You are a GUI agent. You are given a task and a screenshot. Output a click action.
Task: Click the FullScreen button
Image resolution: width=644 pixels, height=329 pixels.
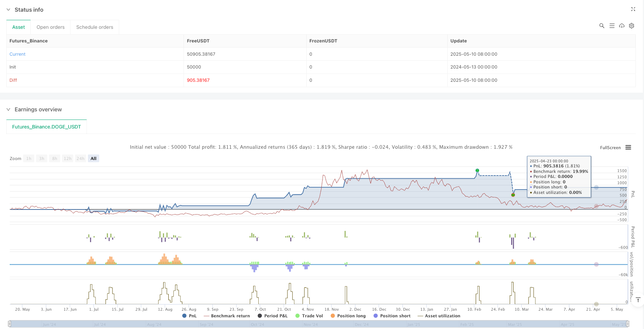coord(610,148)
